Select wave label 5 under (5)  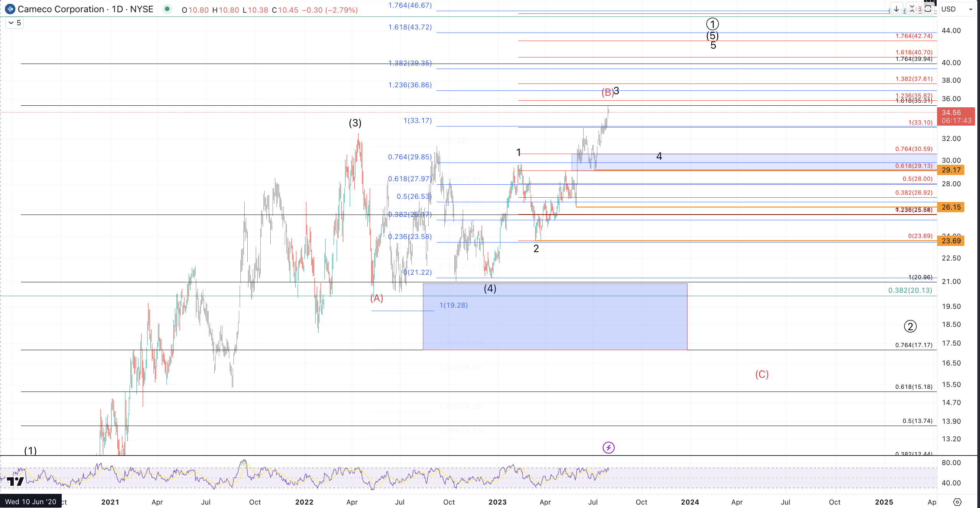click(x=713, y=46)
